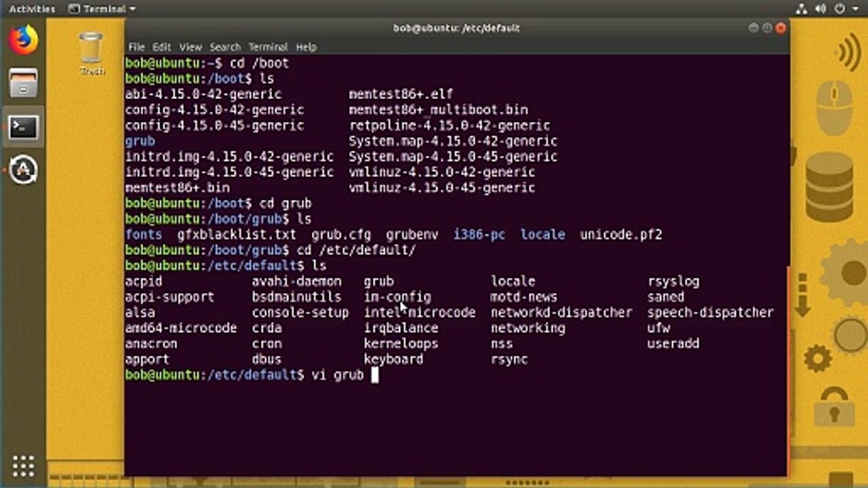Image resolution: width=868 pixels, height=488 pixels.
Task: Select the Terminal icon in the dock
Action: (x=23, y=127)
